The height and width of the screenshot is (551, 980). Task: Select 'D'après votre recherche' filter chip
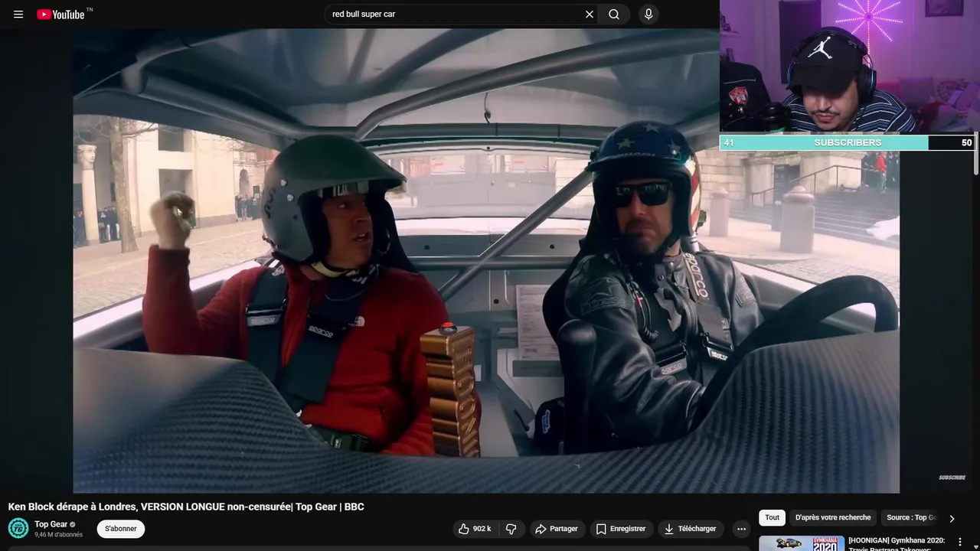point(833,517)
